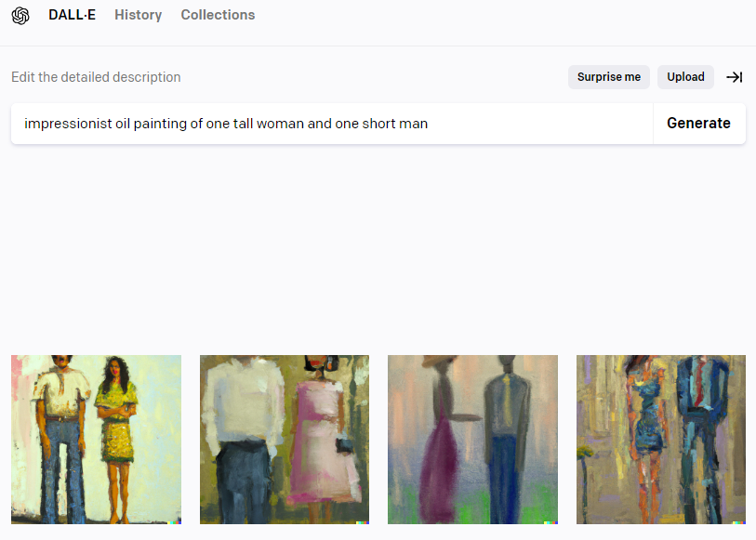756x540 pixels.
Task: Focus the prompt description text field
Action: pos(332,124)
